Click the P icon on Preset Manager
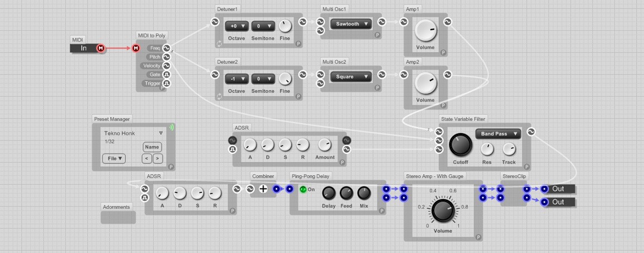The width and height of the screenshot is (644, 253). point(171,167)
